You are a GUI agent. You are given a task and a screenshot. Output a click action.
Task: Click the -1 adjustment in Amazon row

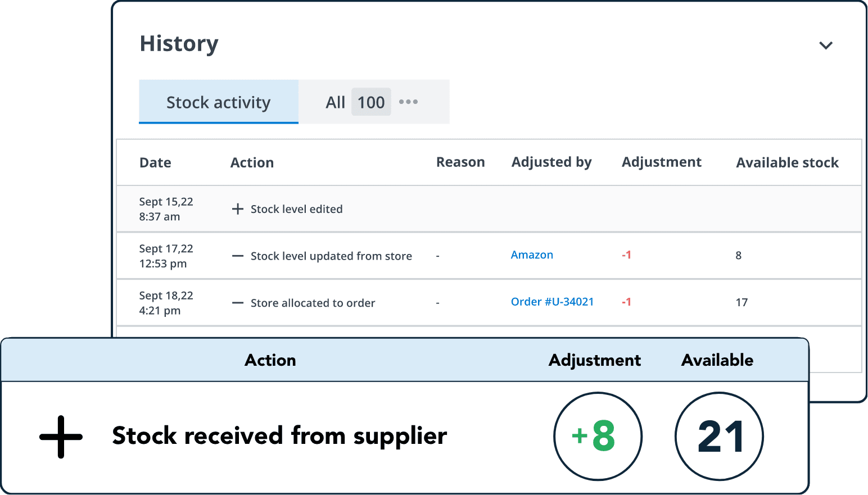point(626,255)
